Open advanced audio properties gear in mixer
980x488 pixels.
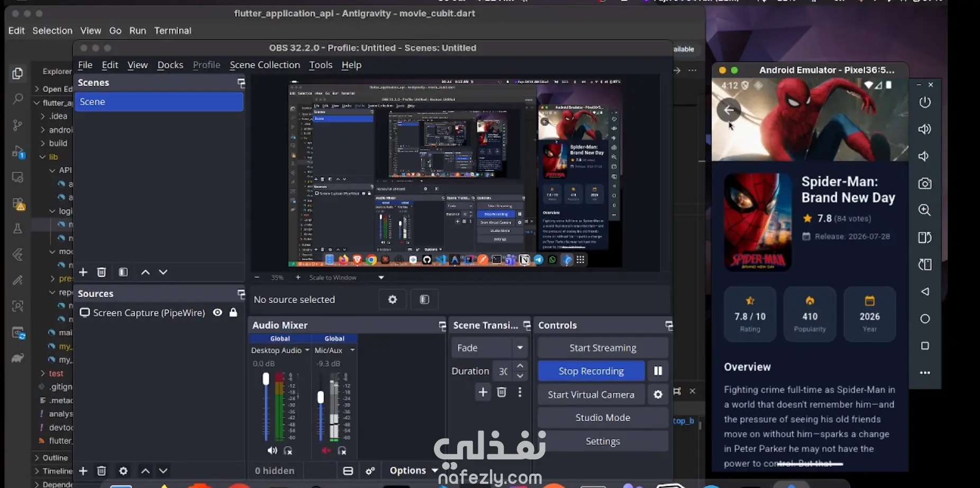tap(370, 471)
